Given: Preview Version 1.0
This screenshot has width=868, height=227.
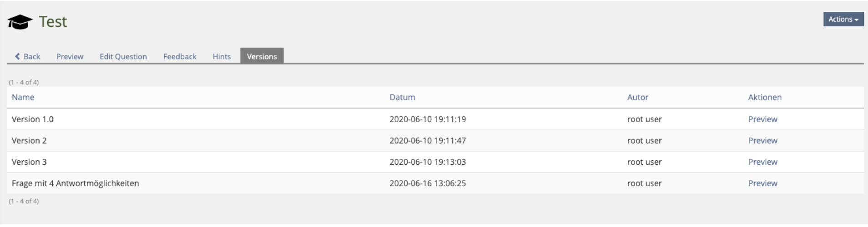Looking at the screenshot, I should 762,119.
